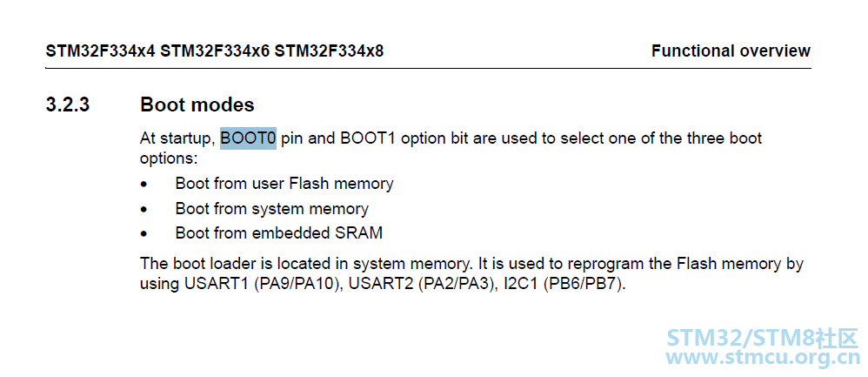The height and width of the screenshot is (377, 868).
Task: Click the BOOT1 word in the paragraph
Action: tap(368, 138)
